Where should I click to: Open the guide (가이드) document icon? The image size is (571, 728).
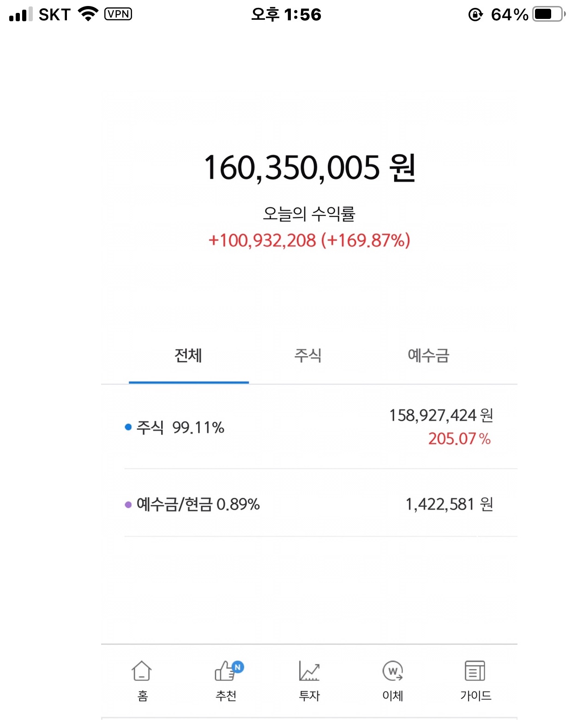tap(475, 671)
